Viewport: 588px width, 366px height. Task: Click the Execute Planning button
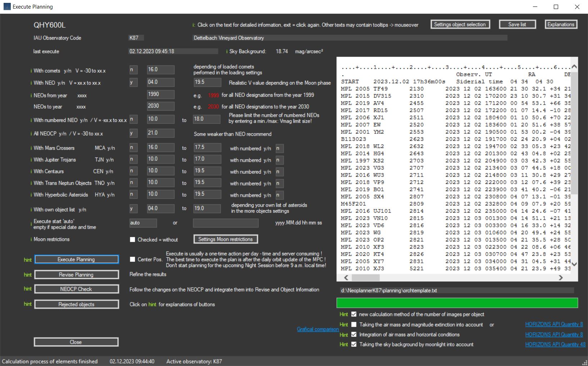click(76, 260)
